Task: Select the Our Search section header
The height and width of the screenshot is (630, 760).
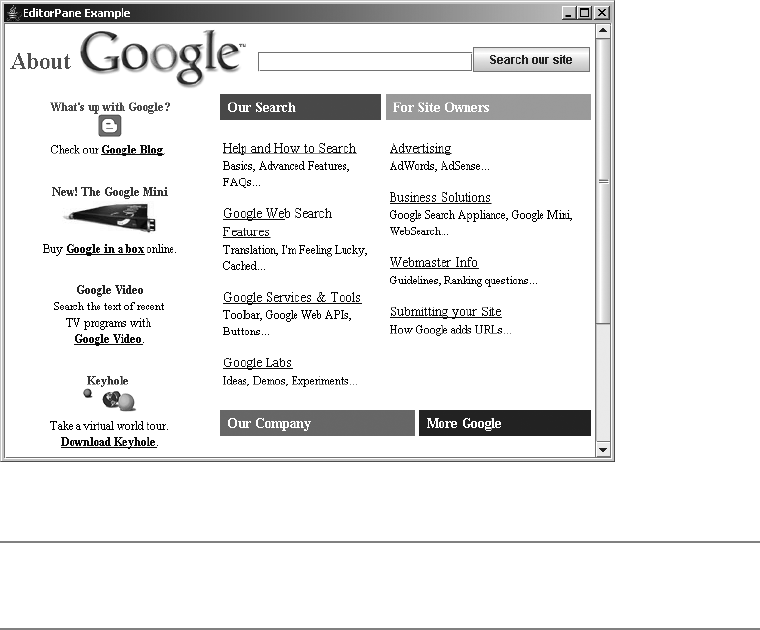Action: coord(301,107)
